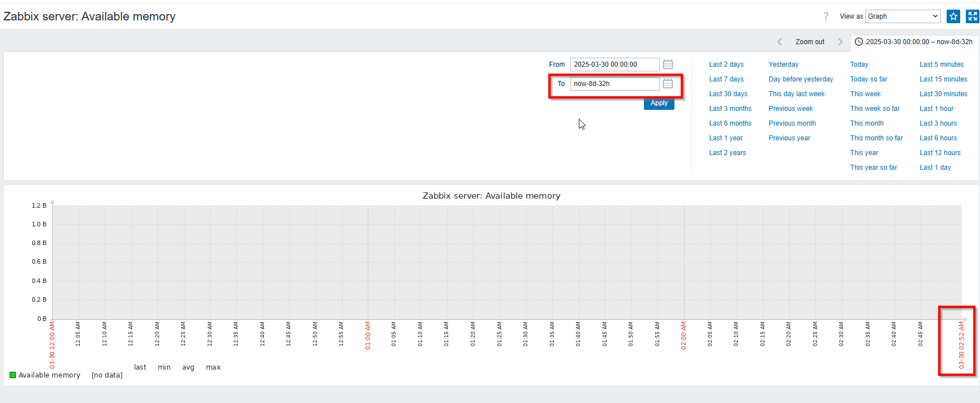Select Last 2 days range
This screenshot has width=980, height=403.
727,65
